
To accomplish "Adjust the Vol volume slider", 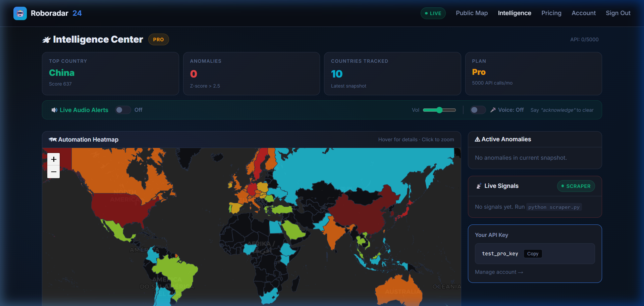I will tap(439, 110).
